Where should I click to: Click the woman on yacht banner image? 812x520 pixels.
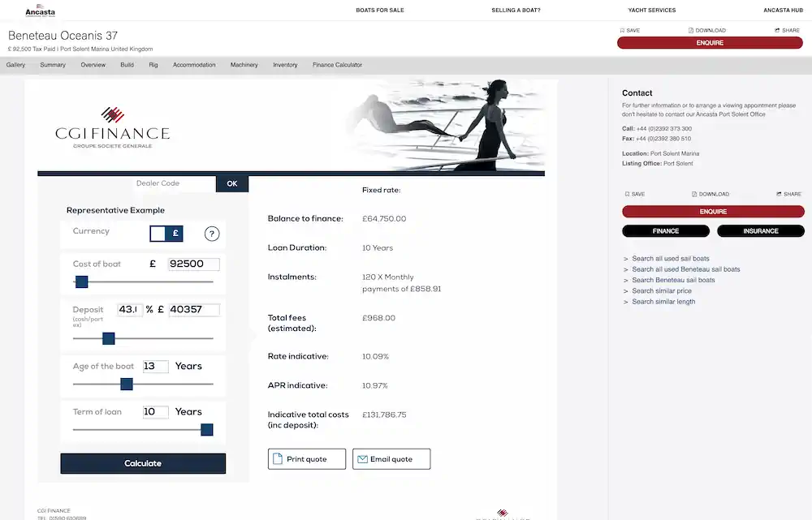point(445,125)
